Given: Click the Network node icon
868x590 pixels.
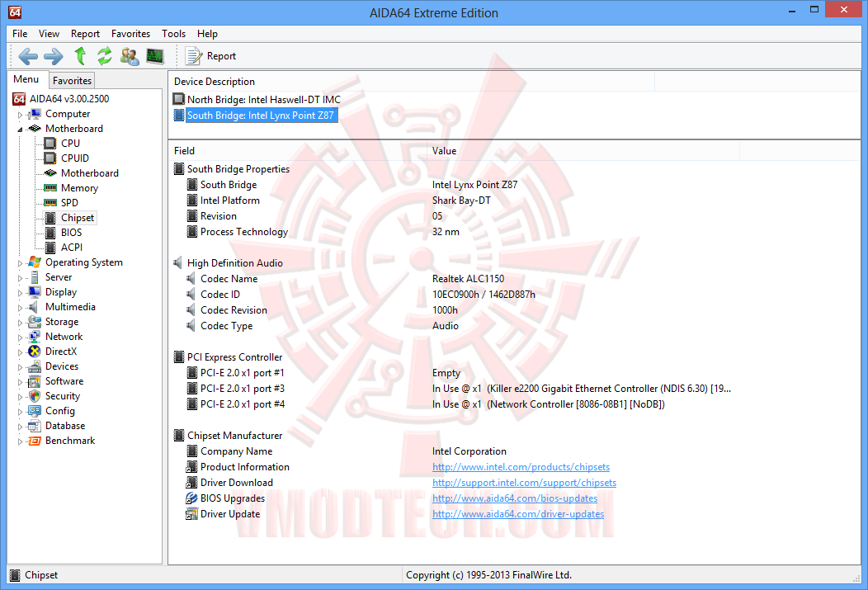Looking at the screenshot, I should pyautogui.click(x=35, y=337).
